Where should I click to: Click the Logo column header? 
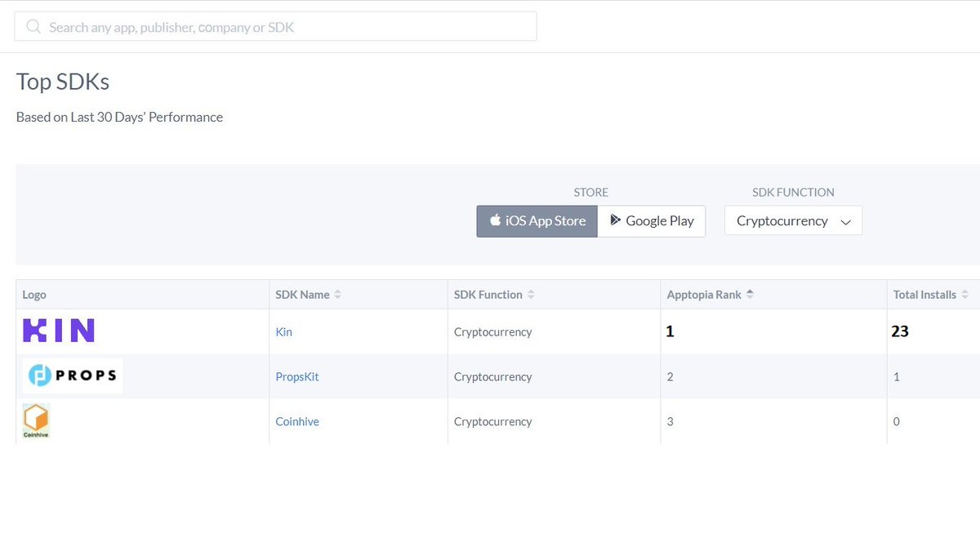(34, 295)
